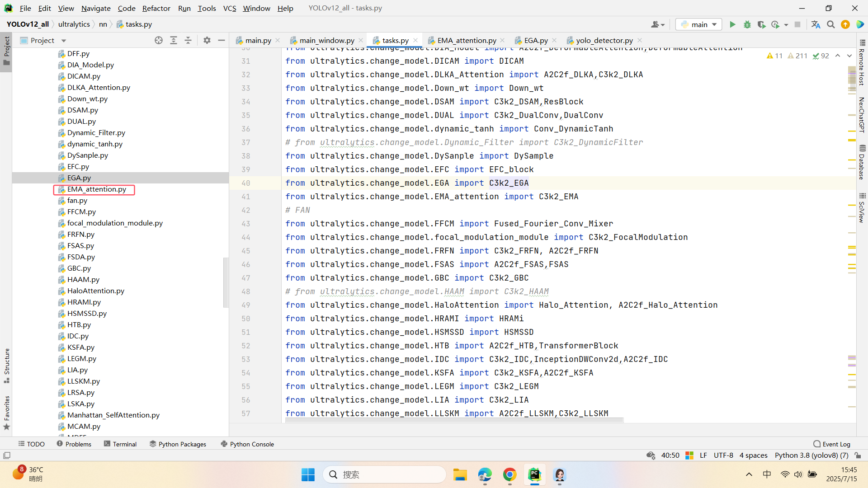This screenshot has width=868, height=488.
Task: Open focal_modulation_module.py in project tree
Action: 115,223
